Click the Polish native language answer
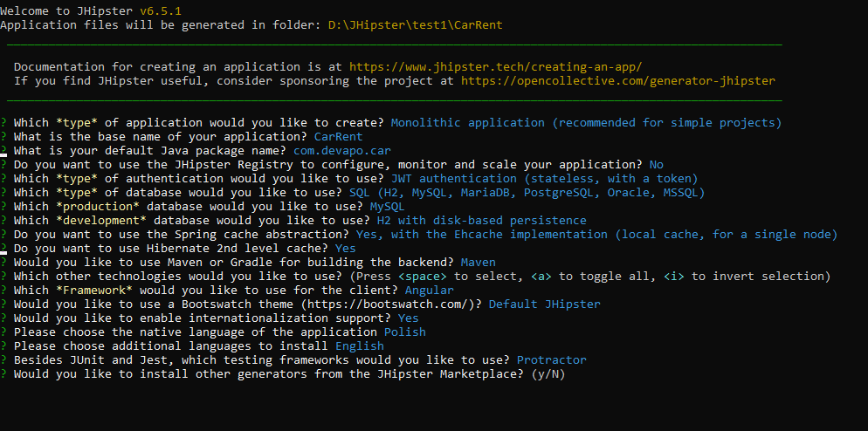Screen dimensions: 868x431 point(404,332)
